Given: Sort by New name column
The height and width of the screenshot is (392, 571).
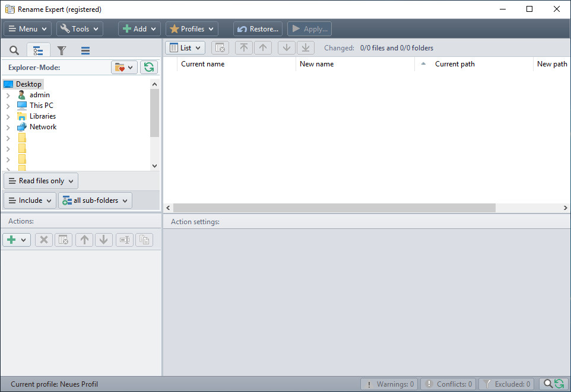Looking at the screenshot, I should pyautogui.click(x=356, y=64).
